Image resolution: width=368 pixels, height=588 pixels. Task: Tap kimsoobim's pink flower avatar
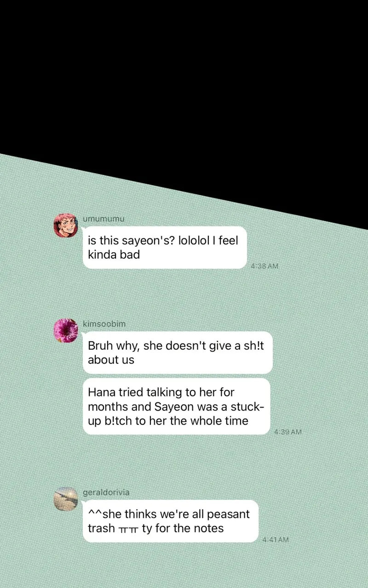65,330
